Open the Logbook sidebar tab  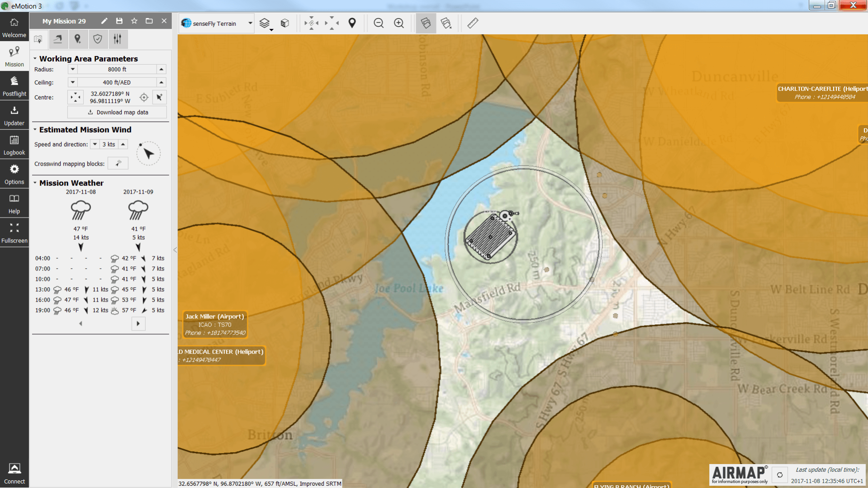[x=14, y=145]
